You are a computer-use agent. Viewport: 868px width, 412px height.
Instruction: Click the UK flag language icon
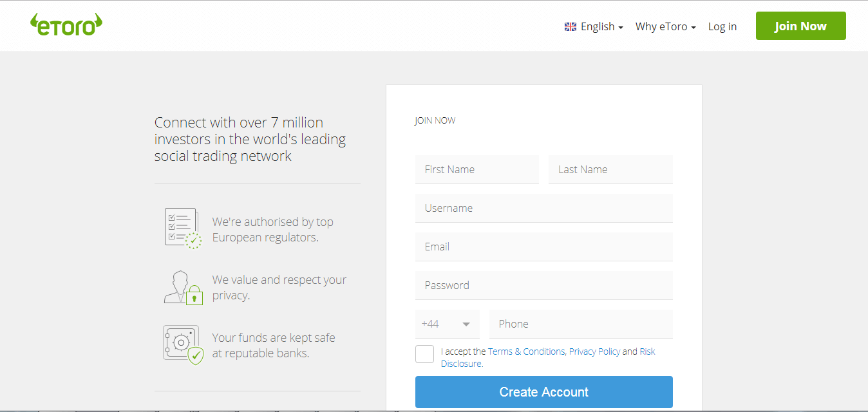pyautogui.click(x=571, y=26)
